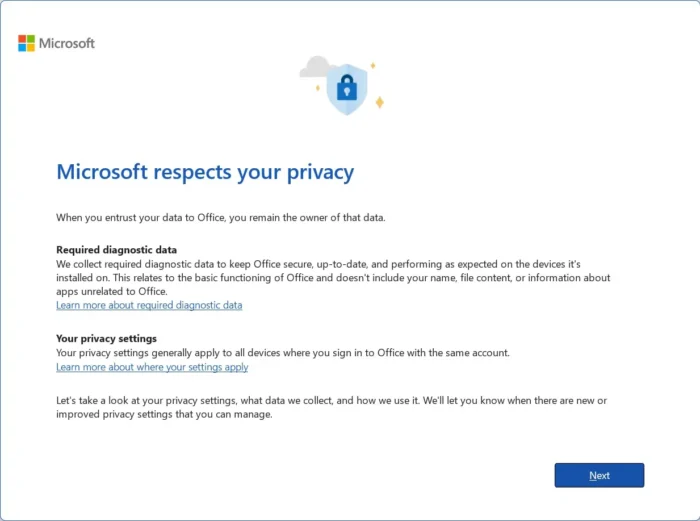Click the large yellow sparkle right of shield
This screenshot has height=521, width=700.
pyautogui.click(x=379, y=102)
